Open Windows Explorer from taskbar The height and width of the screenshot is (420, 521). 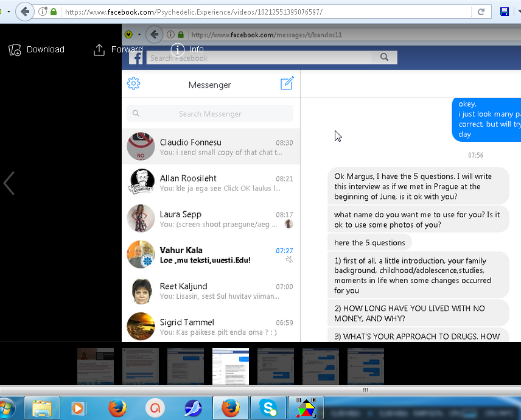coord(42,408)
